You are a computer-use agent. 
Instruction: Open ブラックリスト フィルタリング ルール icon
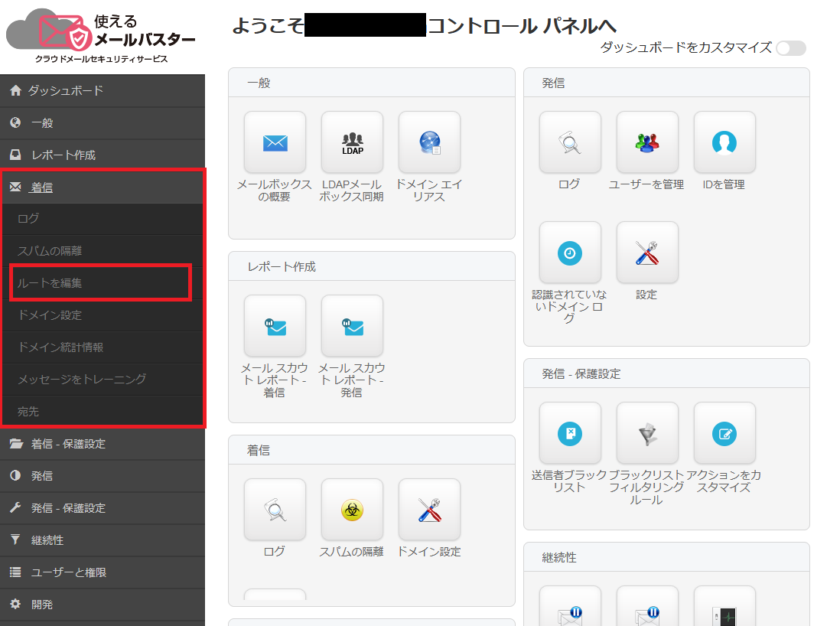click(x=647, y=433)
